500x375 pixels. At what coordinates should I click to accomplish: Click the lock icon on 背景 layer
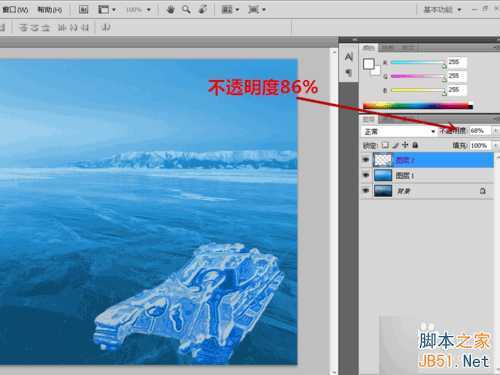tap(483, 191)
